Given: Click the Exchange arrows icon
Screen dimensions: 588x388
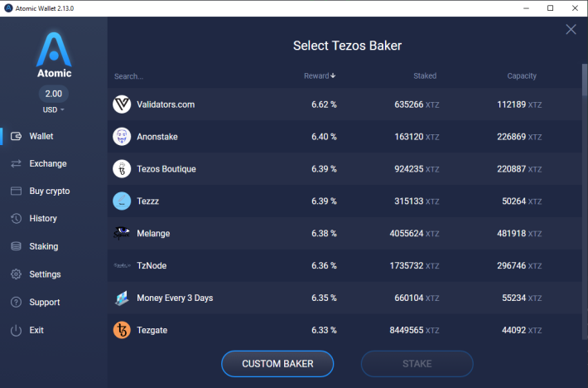Looking at the screenshot, I should (x=16, y=163).
